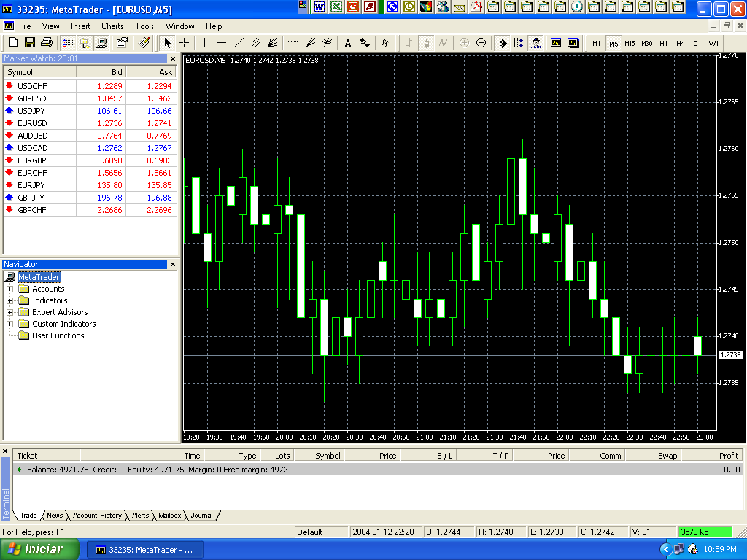
Task: Switch to Line Chart display mode
Action: [x=443, y=43]
